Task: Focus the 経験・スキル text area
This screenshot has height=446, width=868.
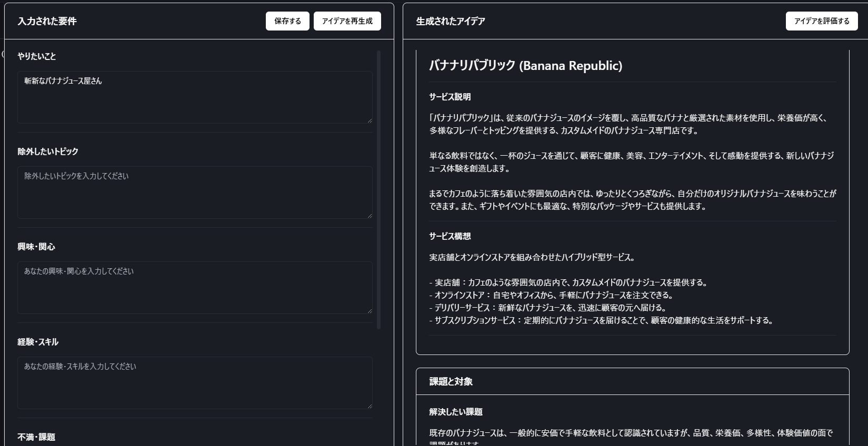Action: coord(195,383)
